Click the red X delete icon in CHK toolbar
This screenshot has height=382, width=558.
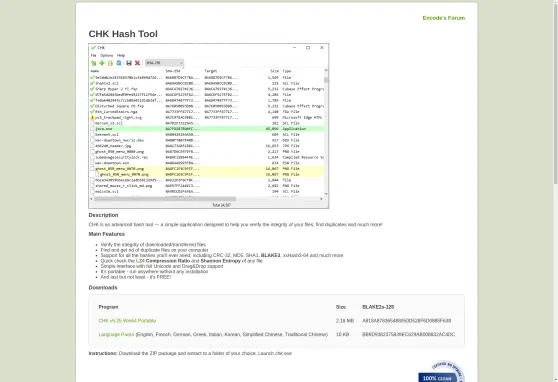[137, 63]
